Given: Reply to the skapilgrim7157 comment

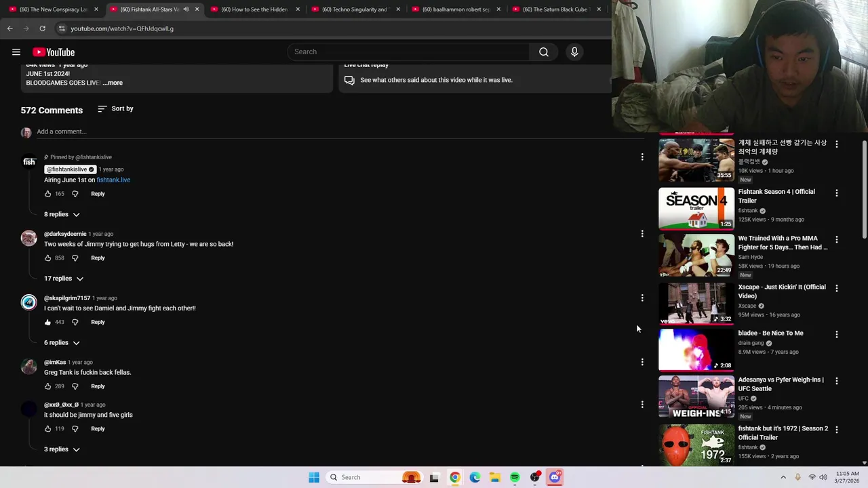Looking at the screenshot, I should pos(98,323).
